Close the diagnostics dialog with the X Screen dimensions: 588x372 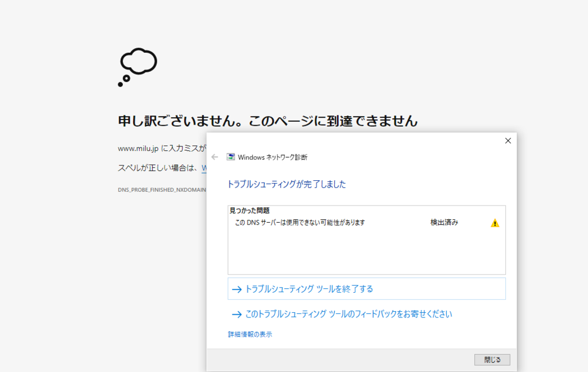[508, 141]
